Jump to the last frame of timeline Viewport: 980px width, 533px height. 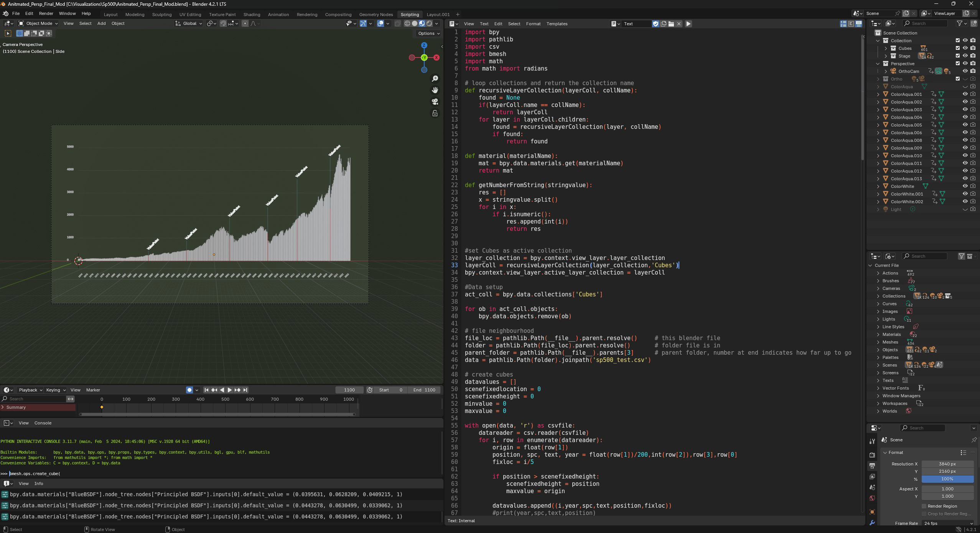(x=245, y=390)
